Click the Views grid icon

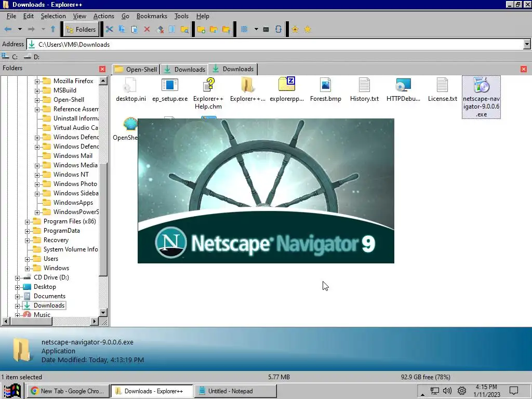(x=244, y=29)
